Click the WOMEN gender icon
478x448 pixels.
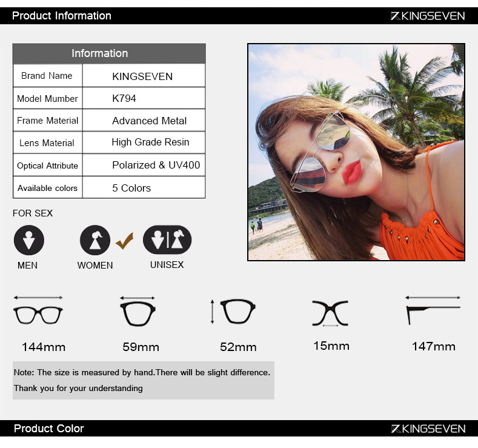[95, 240]
